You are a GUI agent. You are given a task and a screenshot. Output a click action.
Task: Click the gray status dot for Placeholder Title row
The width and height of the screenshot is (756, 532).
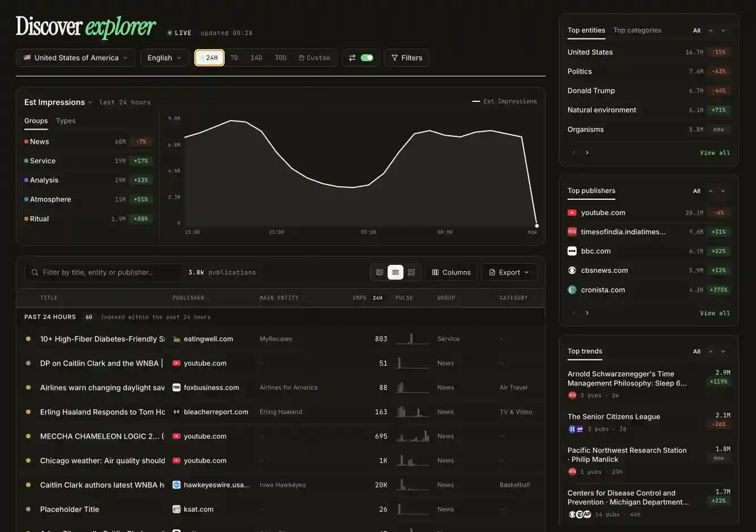point(28,509)
